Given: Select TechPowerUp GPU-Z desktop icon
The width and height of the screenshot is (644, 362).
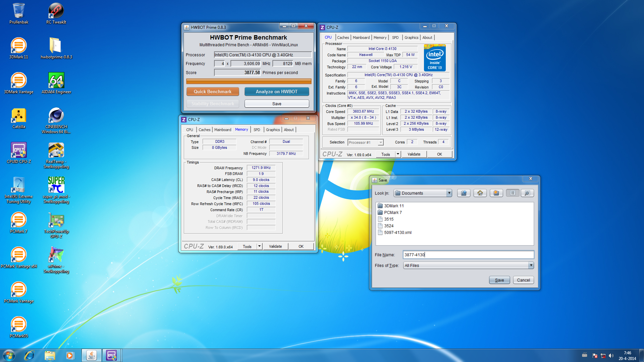Looking at the screenshot, I should (x=56, y=225).
